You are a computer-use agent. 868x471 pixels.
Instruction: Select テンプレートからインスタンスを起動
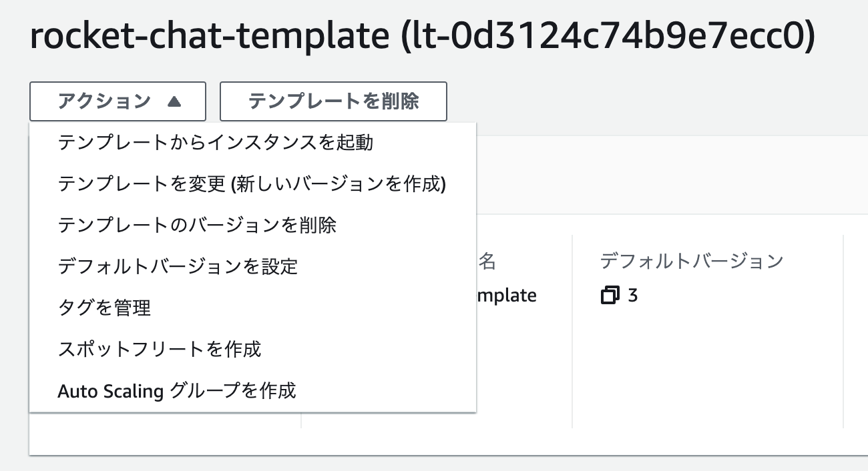click(252, 143)
